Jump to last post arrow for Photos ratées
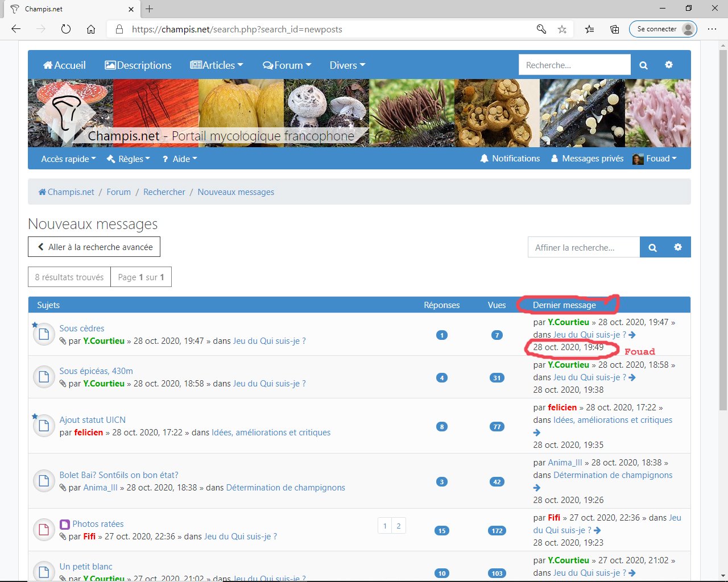Image resolution: width=728 pixels, height=582 pixels. (597, 530)
